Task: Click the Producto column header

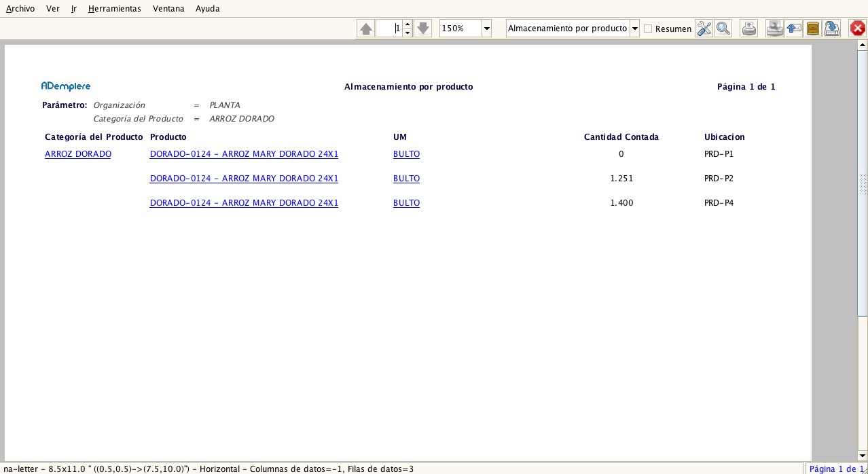Action: tap(168, 137)
